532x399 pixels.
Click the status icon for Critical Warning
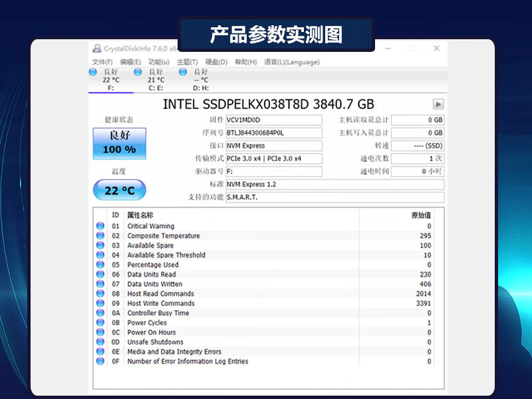coord(100,226)
